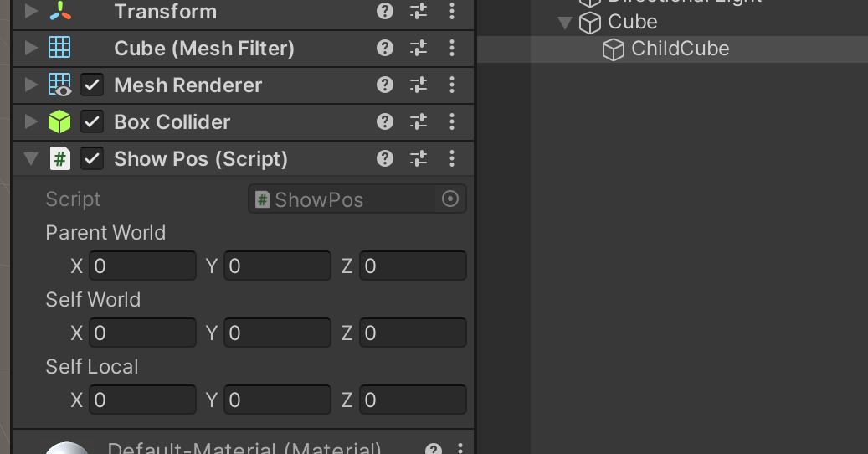Click the Default-Material preview sphere
The width and height of the screenshot is (868, 454).
[x=67, y=448]
